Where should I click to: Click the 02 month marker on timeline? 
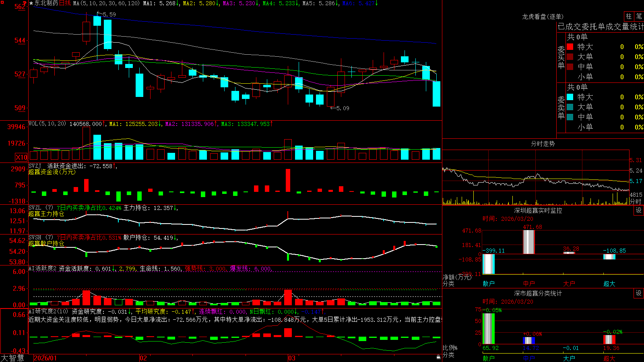pyautogui.click(x=143, y=358)
